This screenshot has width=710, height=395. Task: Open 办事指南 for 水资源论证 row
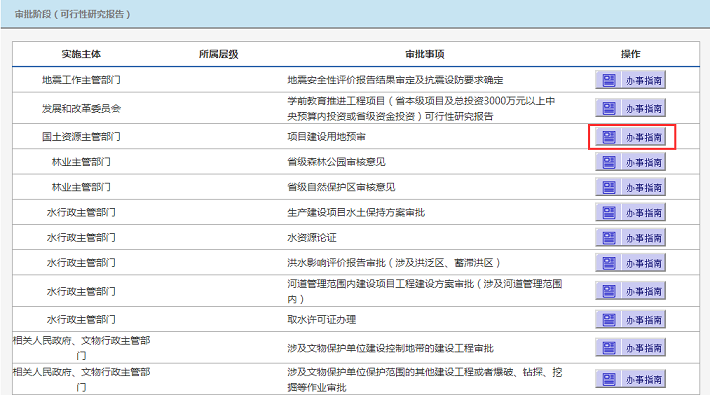(630, 238)
